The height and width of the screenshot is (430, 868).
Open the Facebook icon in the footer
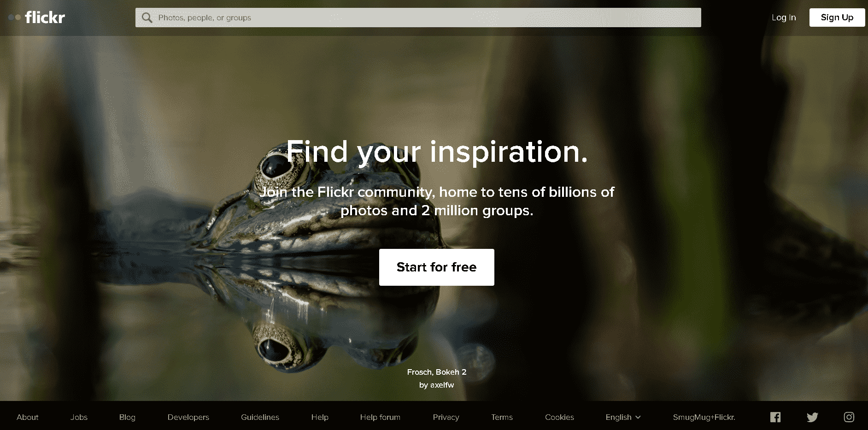775,417
